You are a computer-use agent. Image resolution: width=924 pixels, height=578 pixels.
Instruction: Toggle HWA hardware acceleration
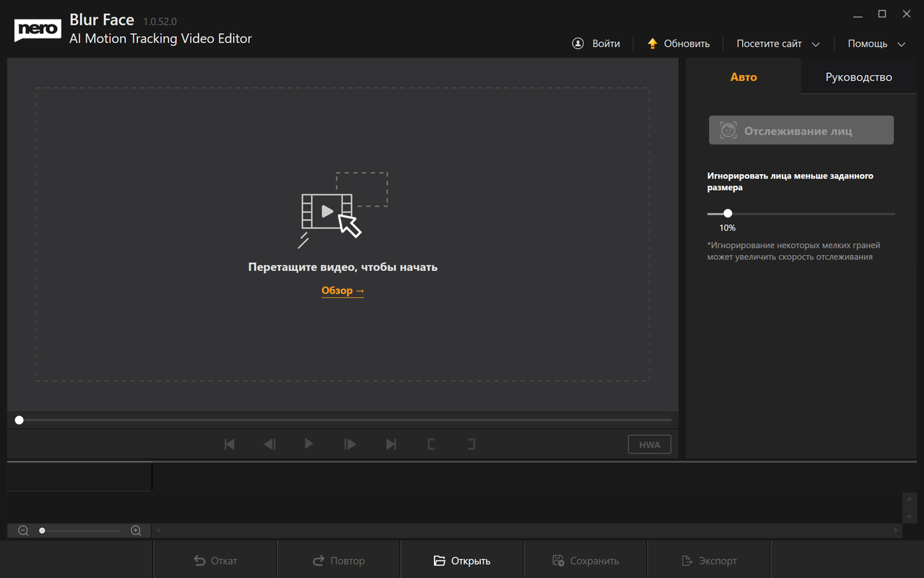click(x=649, y=444)
